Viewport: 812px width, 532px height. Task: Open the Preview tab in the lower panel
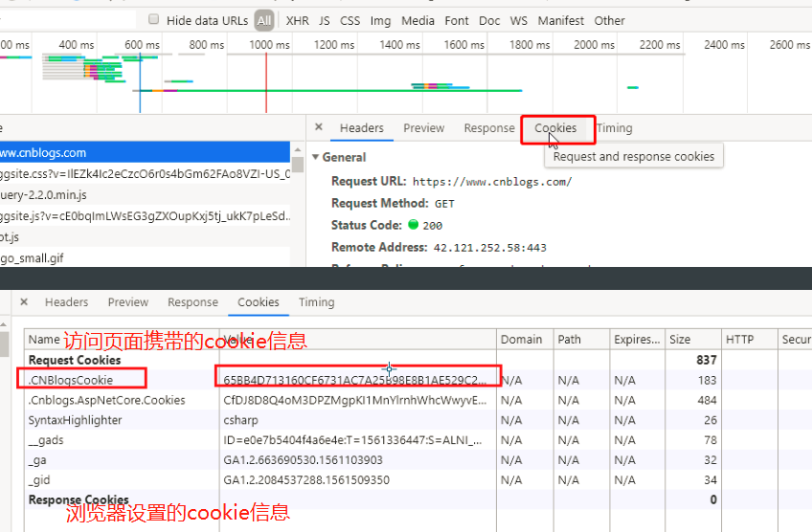(x=128, y=302)
